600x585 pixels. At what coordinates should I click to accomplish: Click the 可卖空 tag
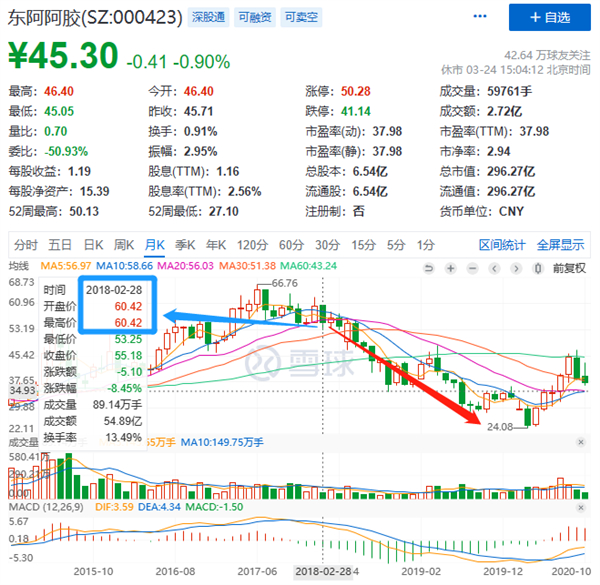301,17
